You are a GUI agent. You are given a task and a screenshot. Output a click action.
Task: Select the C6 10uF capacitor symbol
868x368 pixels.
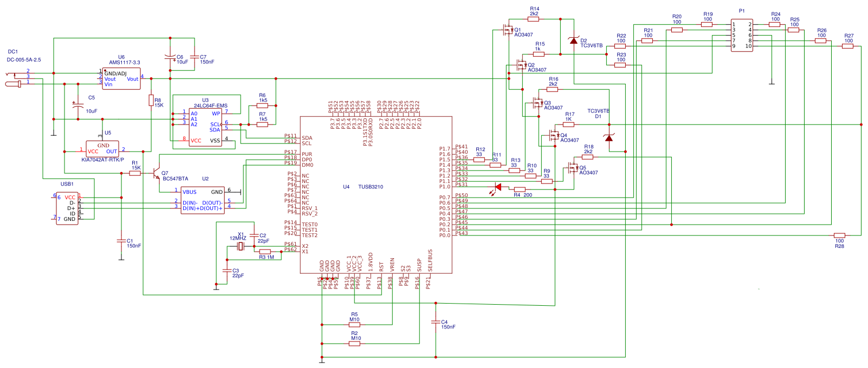tap(170, 57)
